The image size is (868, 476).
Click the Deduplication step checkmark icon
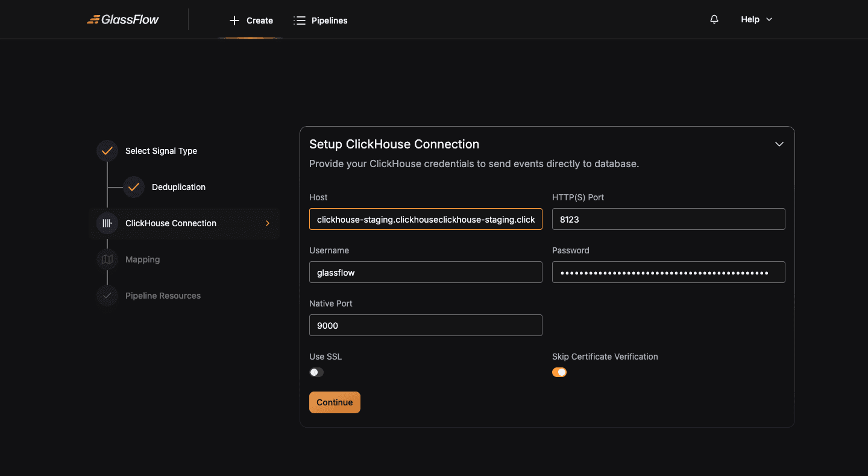pos(134,187)
